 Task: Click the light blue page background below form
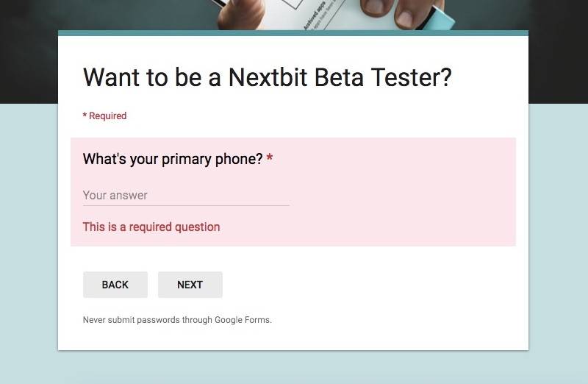294,366
